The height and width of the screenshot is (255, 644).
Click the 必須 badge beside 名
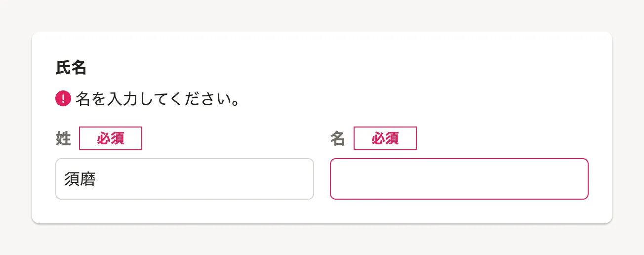[385, 138]
